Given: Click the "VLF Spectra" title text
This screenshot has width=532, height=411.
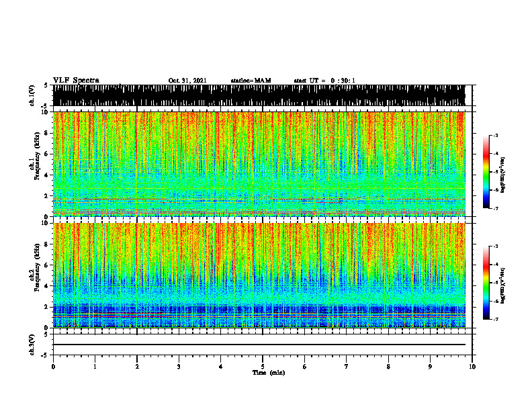Looking at the screenshot, I should click(x=76, y=81).
